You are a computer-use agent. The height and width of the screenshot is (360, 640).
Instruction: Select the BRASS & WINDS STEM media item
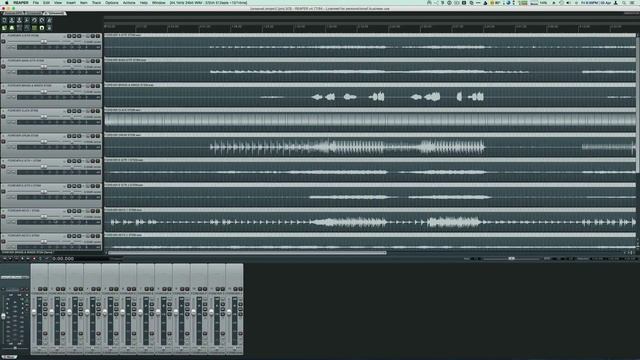pos(370,95)
